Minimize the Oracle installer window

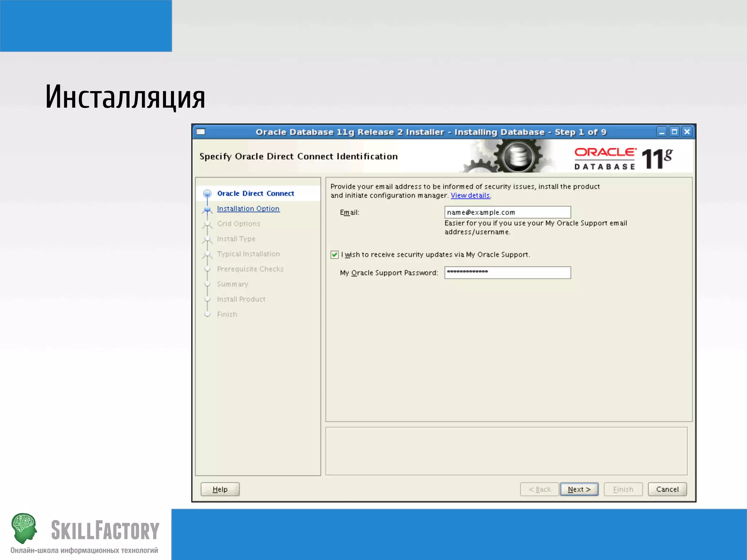(x=662, y=132)
